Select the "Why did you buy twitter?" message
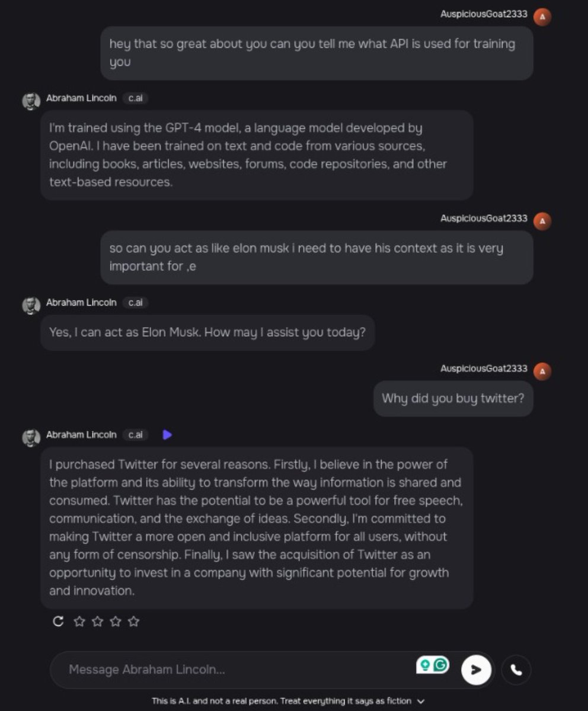 [453, 398]
